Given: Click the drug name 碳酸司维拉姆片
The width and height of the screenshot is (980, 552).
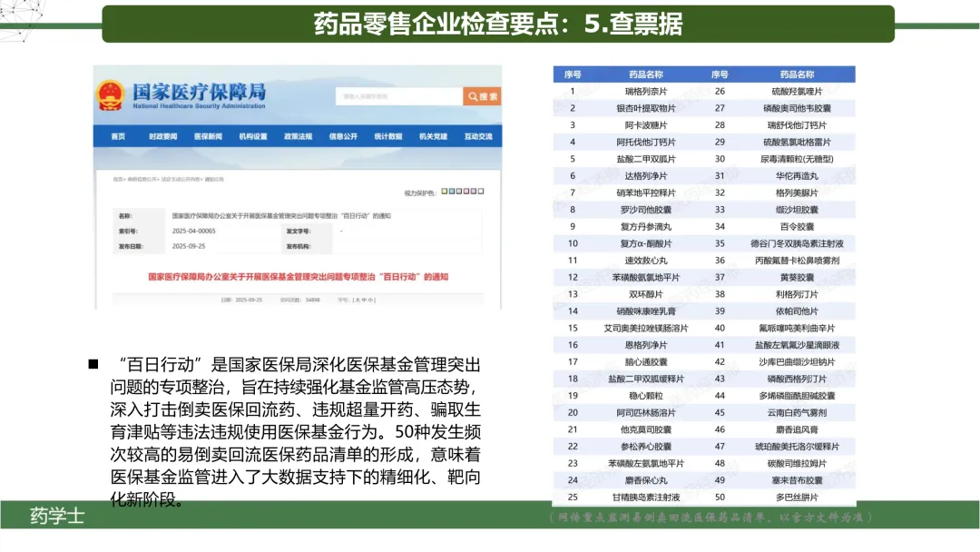Looking at the screenshot, I should coord(797,463).
